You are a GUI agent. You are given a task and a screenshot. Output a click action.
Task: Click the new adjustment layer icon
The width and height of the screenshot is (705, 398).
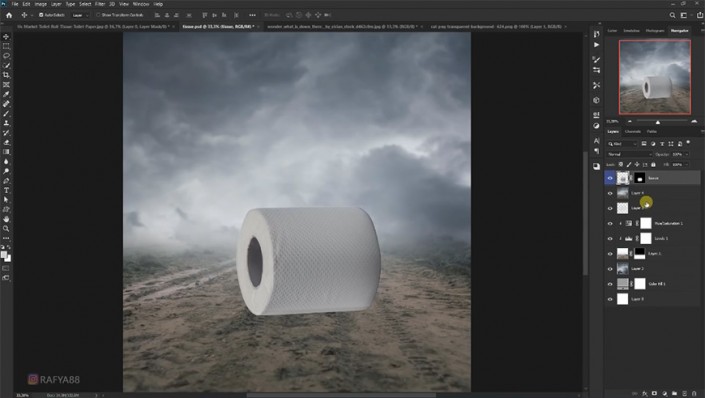point(665,393)
